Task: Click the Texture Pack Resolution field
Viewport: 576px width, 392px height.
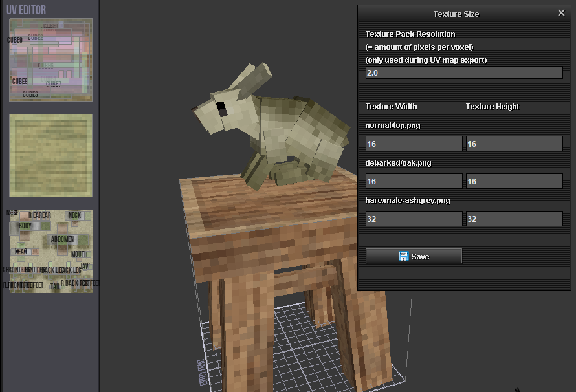Action: coord(463,73)
